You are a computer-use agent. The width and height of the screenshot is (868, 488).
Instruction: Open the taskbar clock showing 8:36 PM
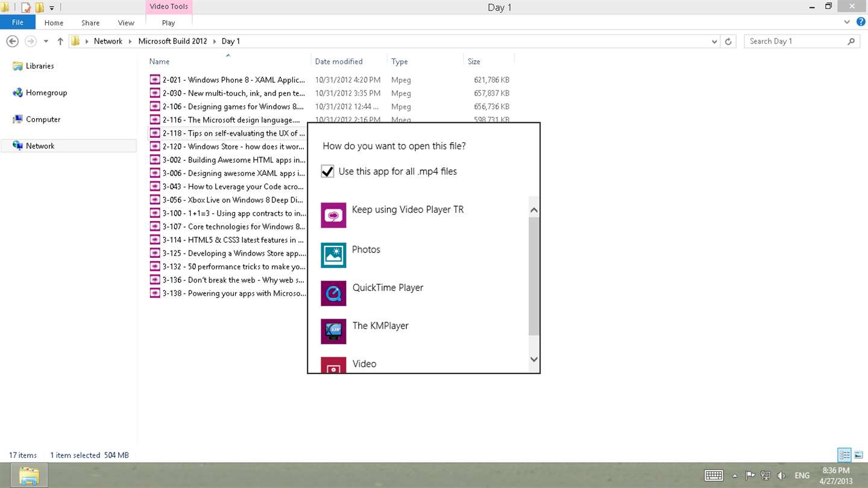835,475
